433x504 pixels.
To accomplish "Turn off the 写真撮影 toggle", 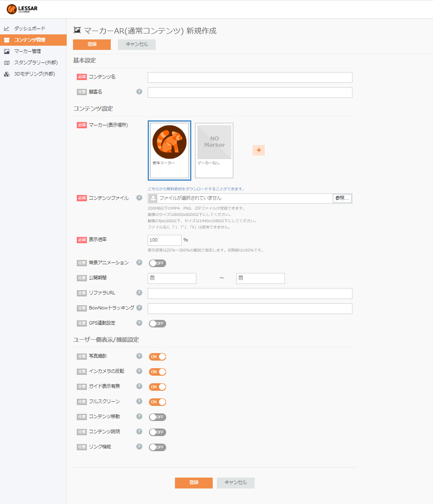I will [157, 357].
